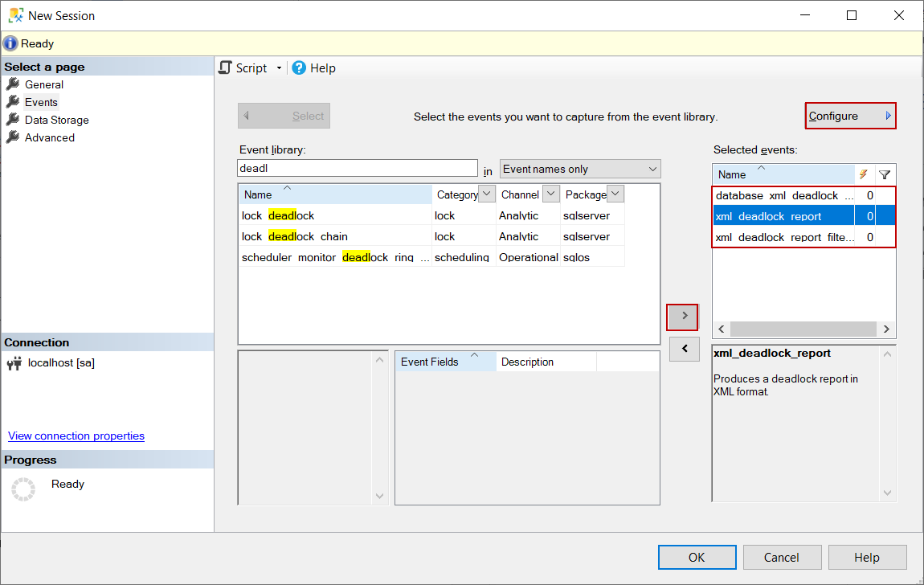Click the Script toolbar icon
Image resolution: width=924 pixels, height=585 pixels.
click(x=226, y=68)
